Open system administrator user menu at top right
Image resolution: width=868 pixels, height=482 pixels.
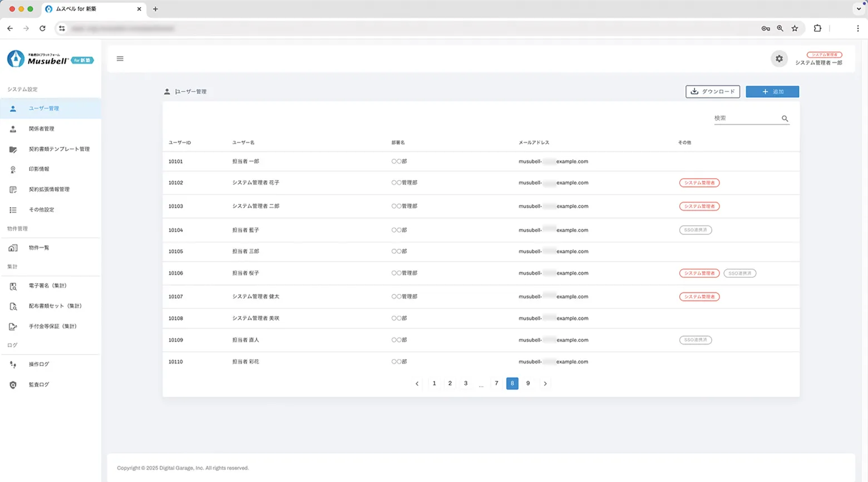tap(818, 59)
